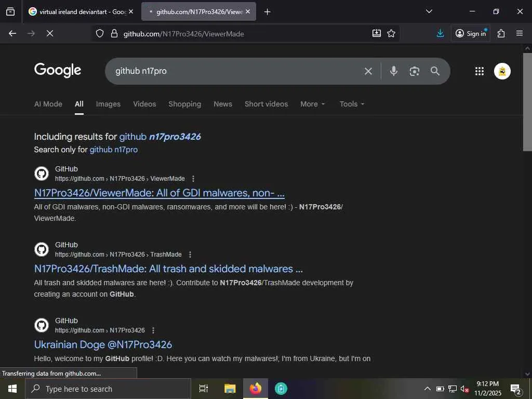The height and width of the screenshot is (399, 532).
Task: Open the N17Pro3426/TrashMade result title
Action: click(168, 269)
